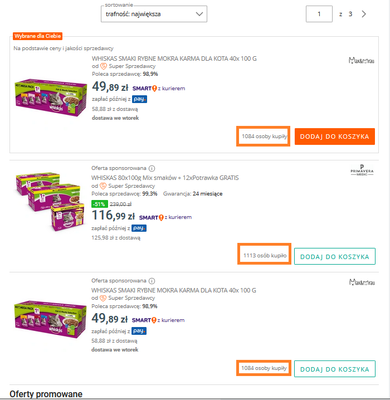Add the 116,99 zł Whiskas offer to cart
The width and height of the screenshot is (390, 400).
coord(335,256)
